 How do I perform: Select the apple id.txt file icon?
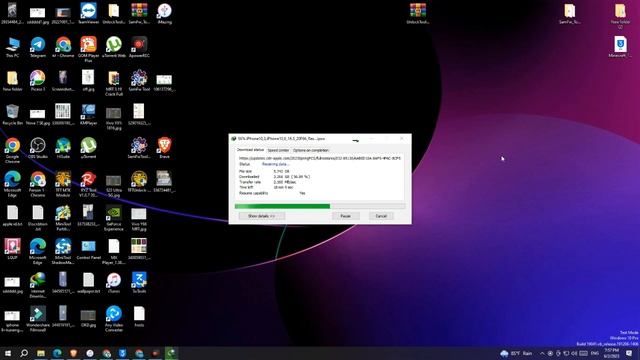[12, 216]
